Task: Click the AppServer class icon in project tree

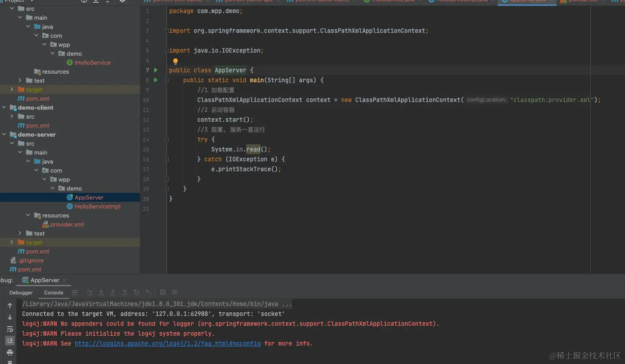Action: [70, 197]
